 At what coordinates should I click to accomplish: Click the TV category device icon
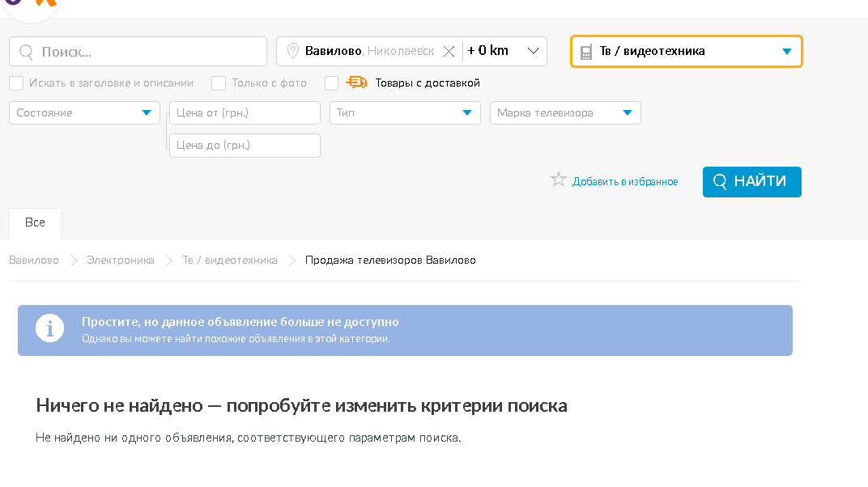click(x=586, y=52)
